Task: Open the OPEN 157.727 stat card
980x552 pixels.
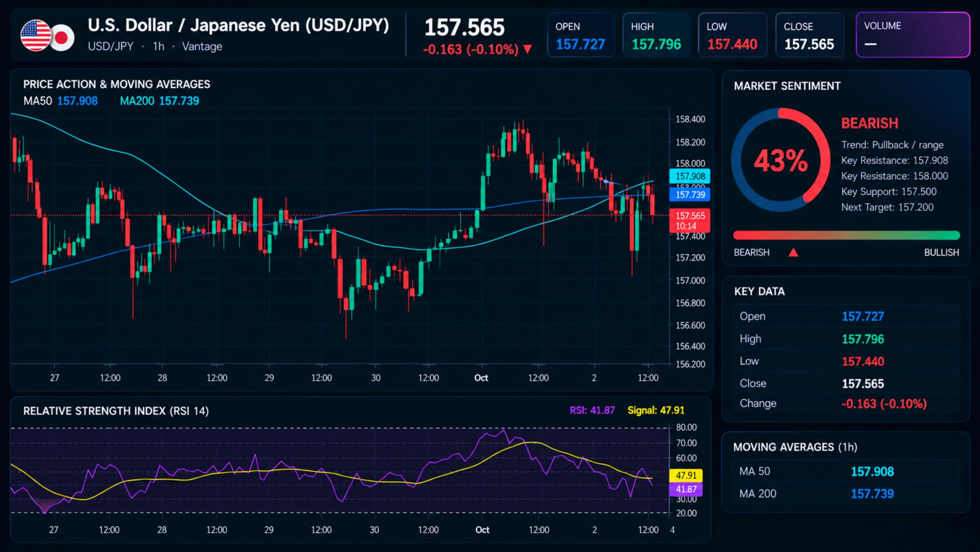Action: pyautogui.click(x=581, y=35)
